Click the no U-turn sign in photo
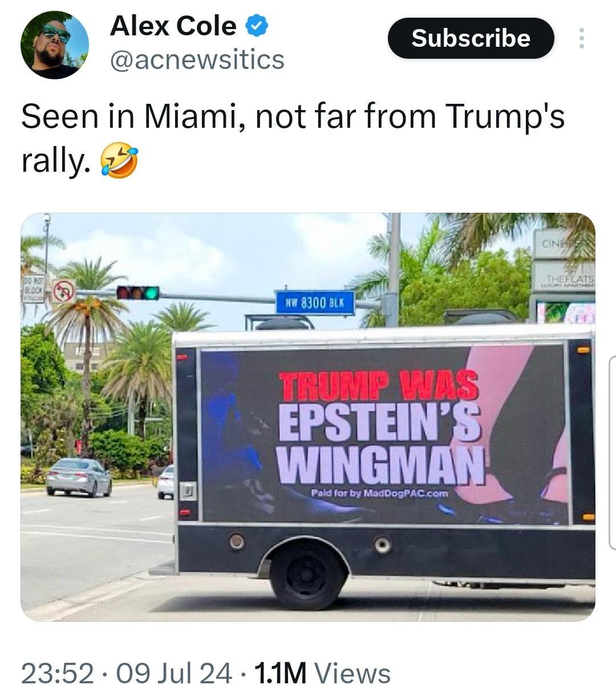This screenshot has height=697, width=616. tap(64, 291)
